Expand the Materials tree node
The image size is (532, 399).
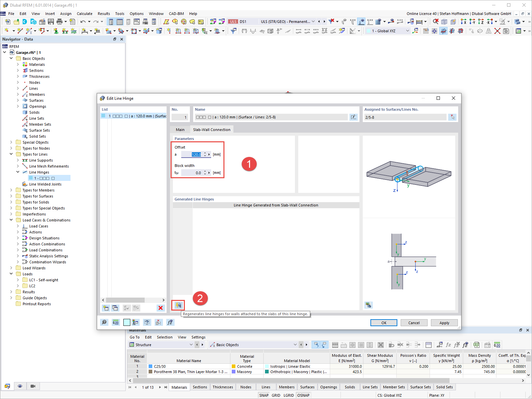[18, 65]
